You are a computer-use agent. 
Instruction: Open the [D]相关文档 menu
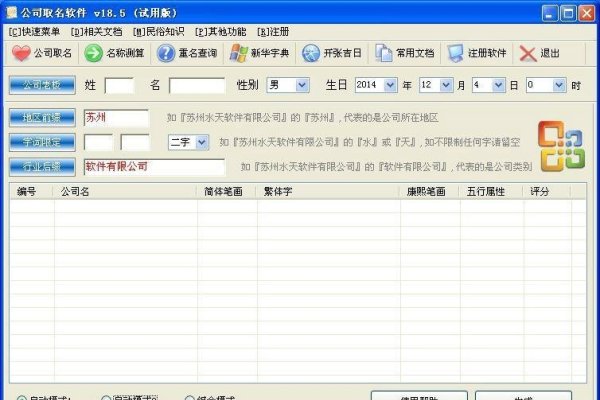click(96, 32)
